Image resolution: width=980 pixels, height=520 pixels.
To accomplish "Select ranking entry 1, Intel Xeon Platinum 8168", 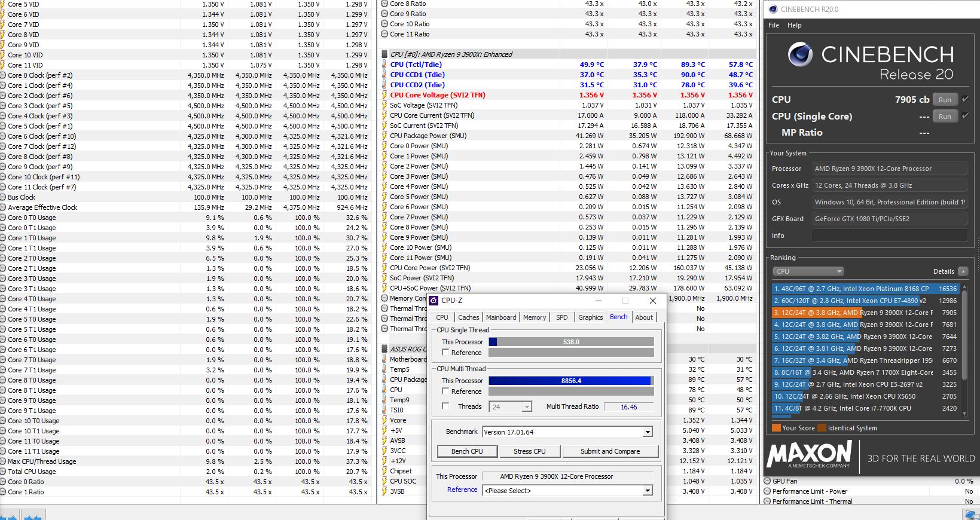I will [865, 289].
